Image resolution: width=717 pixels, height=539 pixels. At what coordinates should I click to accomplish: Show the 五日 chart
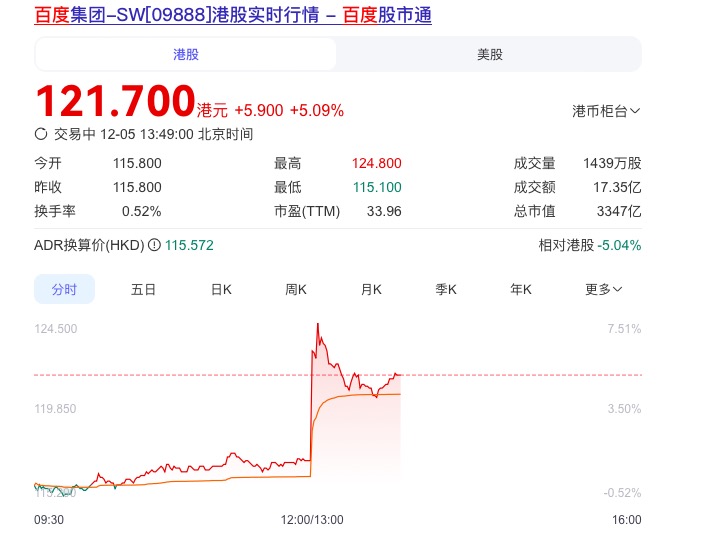[143, 289]
